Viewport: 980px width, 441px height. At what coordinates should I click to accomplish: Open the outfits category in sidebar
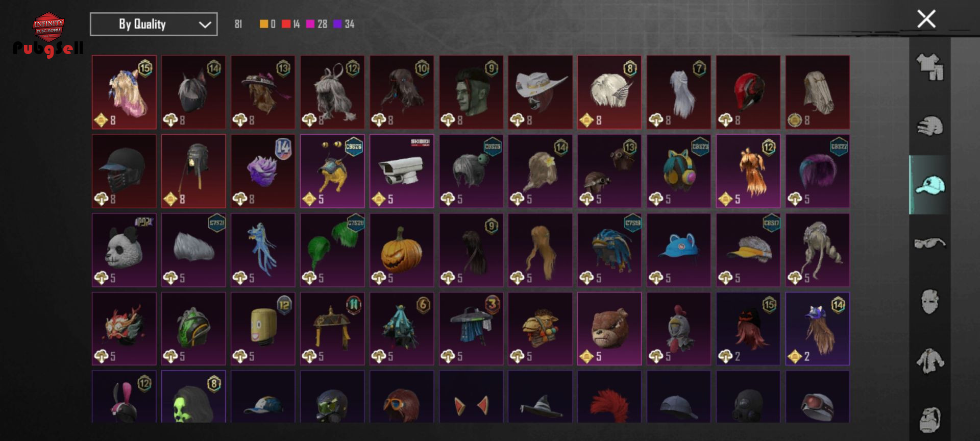click(929, 67)
